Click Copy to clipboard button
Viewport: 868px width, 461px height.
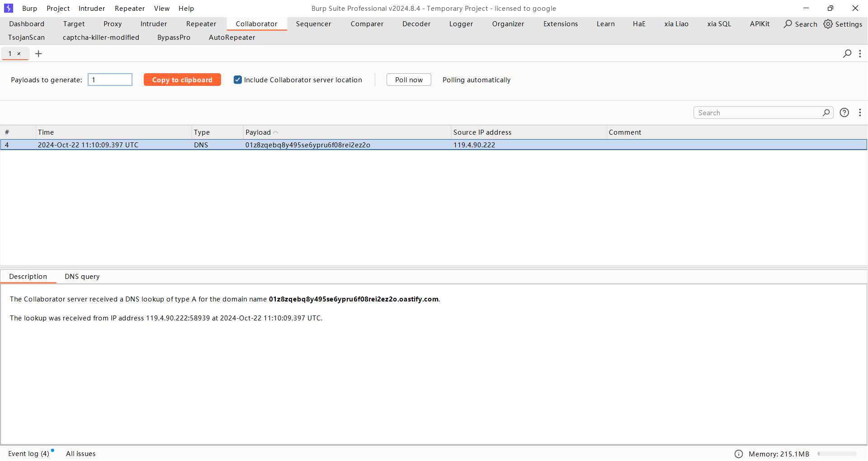pyautogui.click(x=182, y=80)
